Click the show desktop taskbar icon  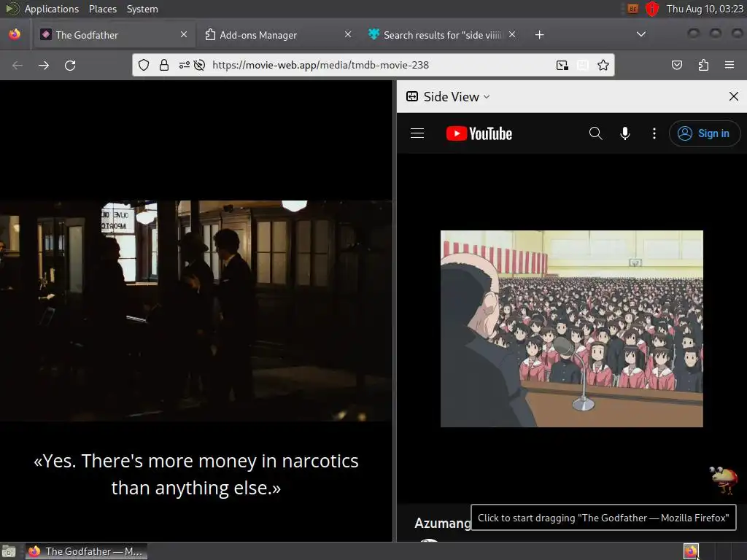[x=9, y=551]
